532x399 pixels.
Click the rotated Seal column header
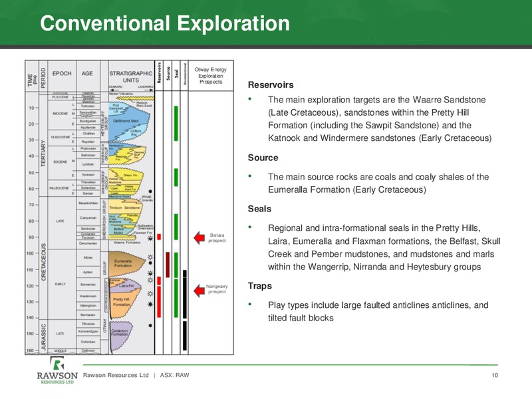pos(176,74)
